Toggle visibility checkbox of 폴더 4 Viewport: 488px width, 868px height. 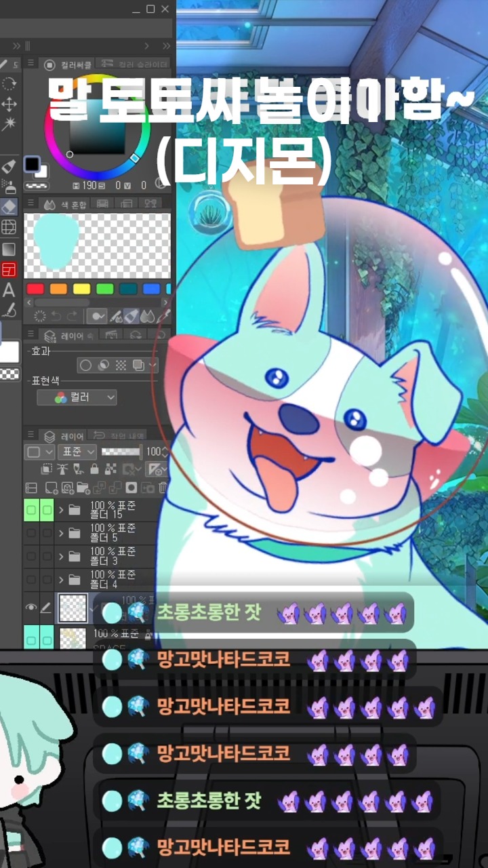click(30, 580)
